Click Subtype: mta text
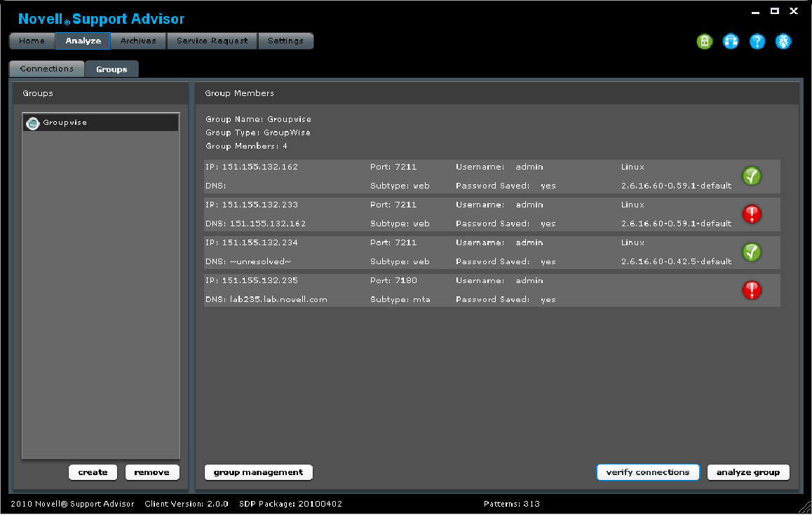The image size is (812, 515). [x=400, y=300]
